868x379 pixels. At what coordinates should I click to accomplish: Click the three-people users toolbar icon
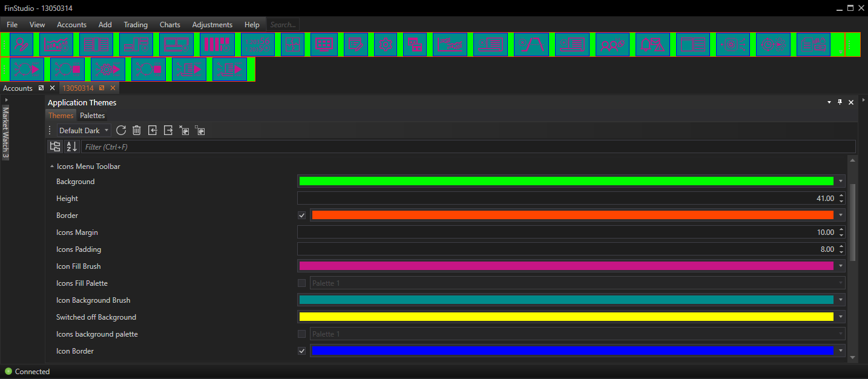point(613,44)
